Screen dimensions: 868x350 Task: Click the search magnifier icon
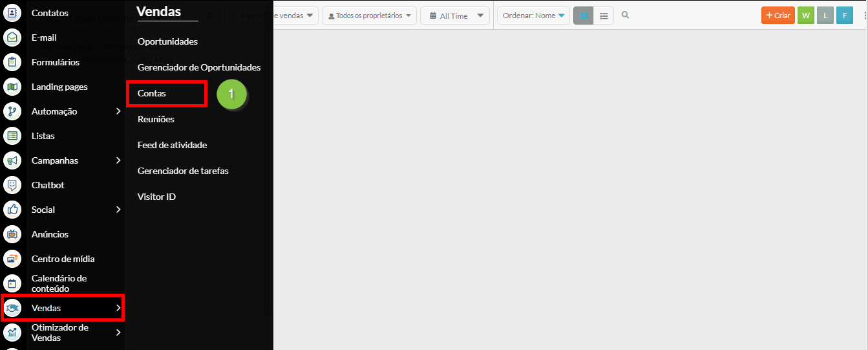[x=625, y=16]
